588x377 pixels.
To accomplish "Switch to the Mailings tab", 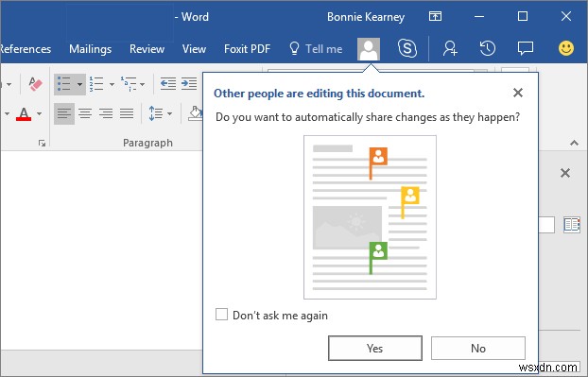I will (x=91, y=49).
